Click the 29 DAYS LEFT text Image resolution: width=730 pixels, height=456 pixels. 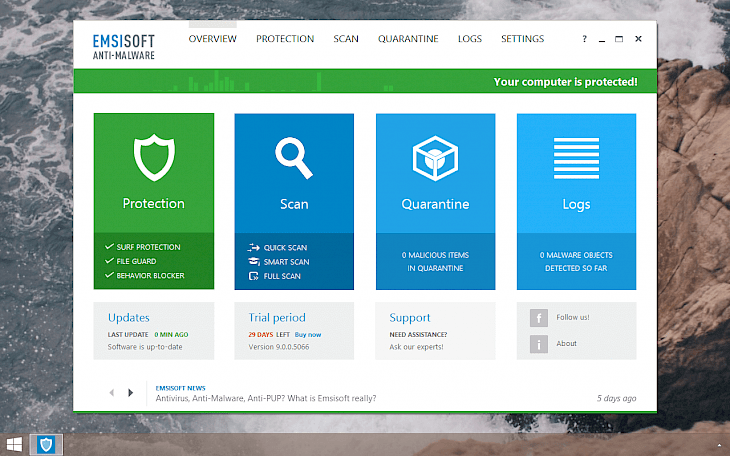coord(269,334)
